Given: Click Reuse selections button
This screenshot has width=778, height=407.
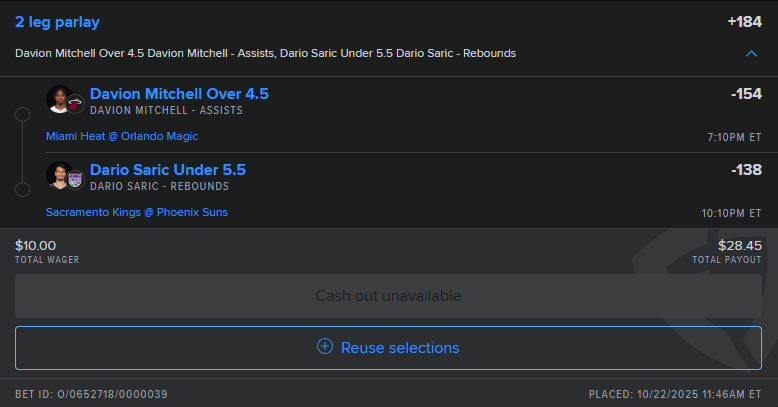Looking at the screenshot, I should (388, 348).
